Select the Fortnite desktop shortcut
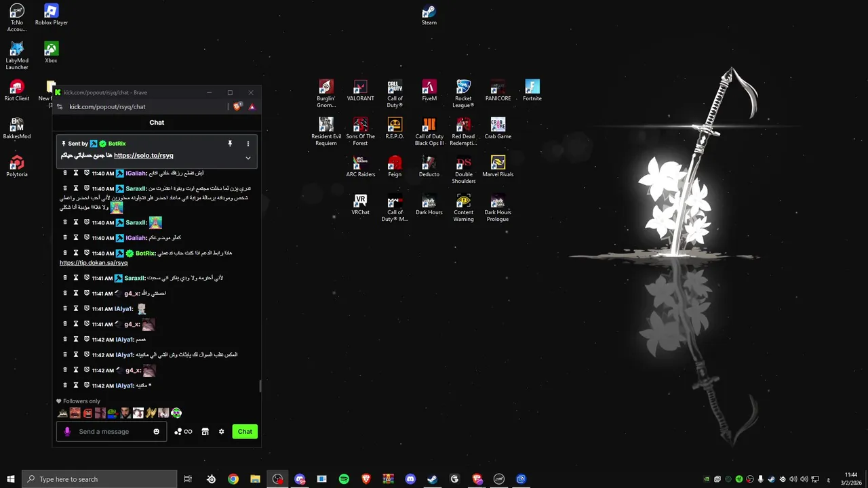The image size is (868, 488). (532, 91)
